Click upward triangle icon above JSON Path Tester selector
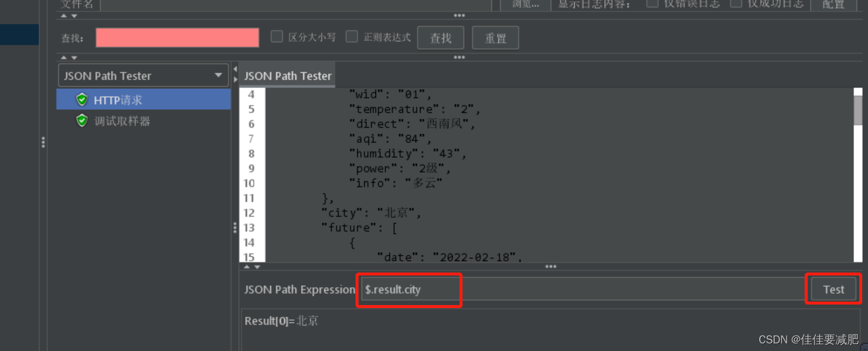Image resolution: width=868 pixels, height=351 pixels. 64,57
